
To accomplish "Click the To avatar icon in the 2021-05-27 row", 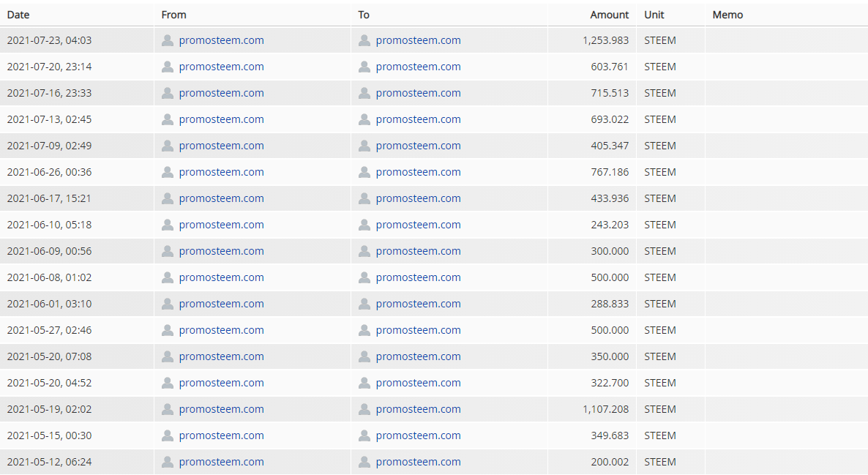I will click(x=364, y=331).
